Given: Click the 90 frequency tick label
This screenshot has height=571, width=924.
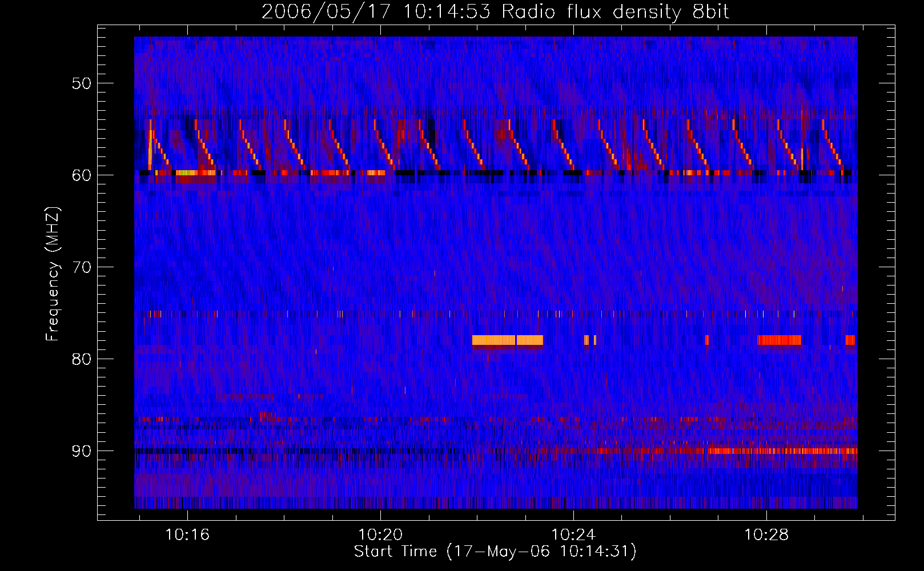Looking at the screenshot, I should click(82, 451).
